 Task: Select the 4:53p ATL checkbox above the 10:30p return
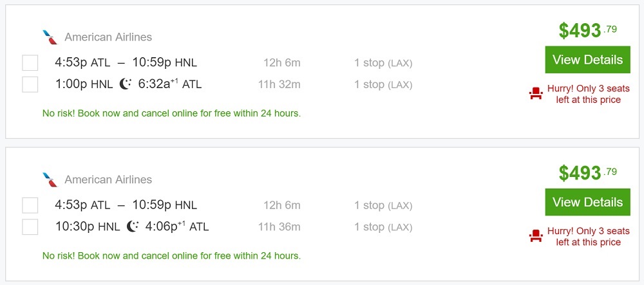point(30,205)
